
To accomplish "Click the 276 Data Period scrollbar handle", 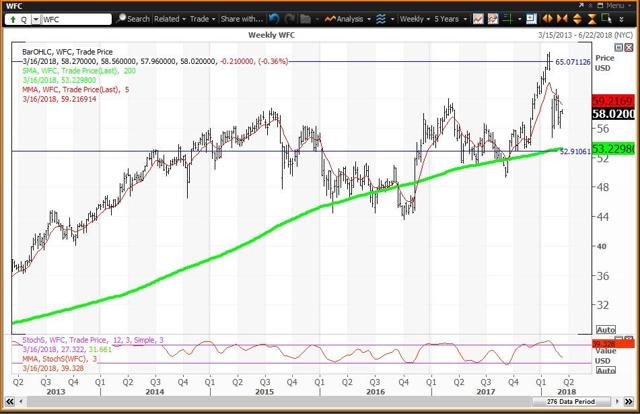I will [x=571, y=402].
